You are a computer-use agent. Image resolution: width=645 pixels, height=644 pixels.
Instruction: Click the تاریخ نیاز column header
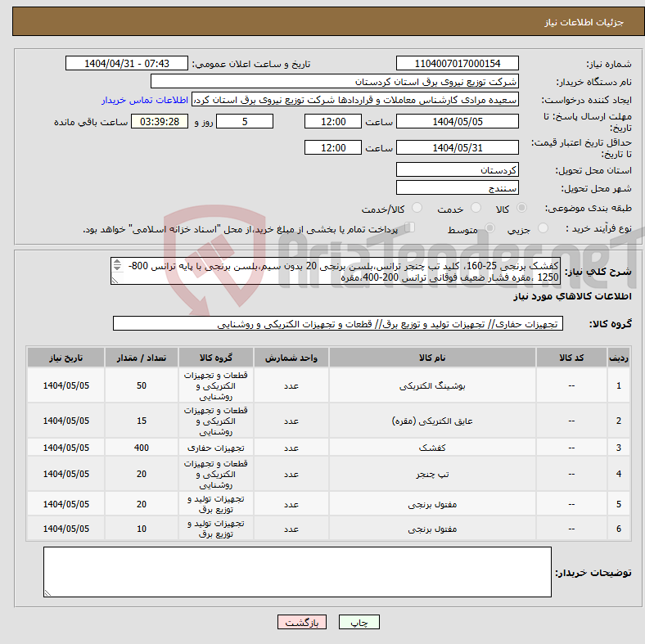coord(65,358)
